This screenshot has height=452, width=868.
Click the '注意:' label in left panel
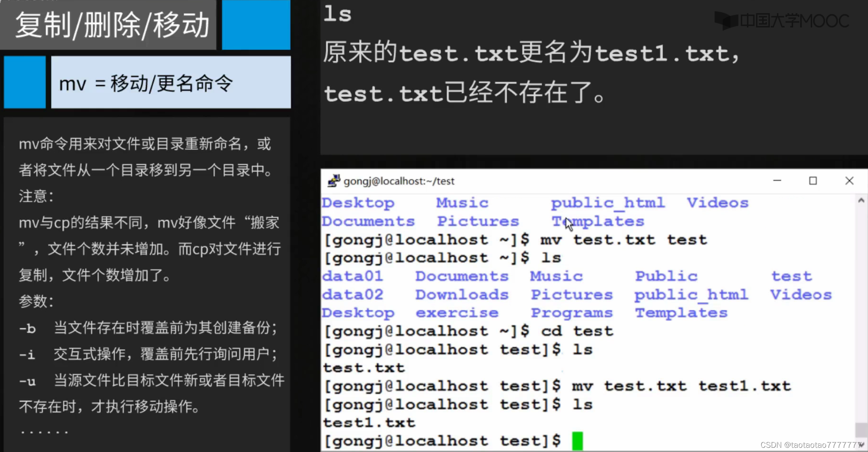(x=36, y=196)
